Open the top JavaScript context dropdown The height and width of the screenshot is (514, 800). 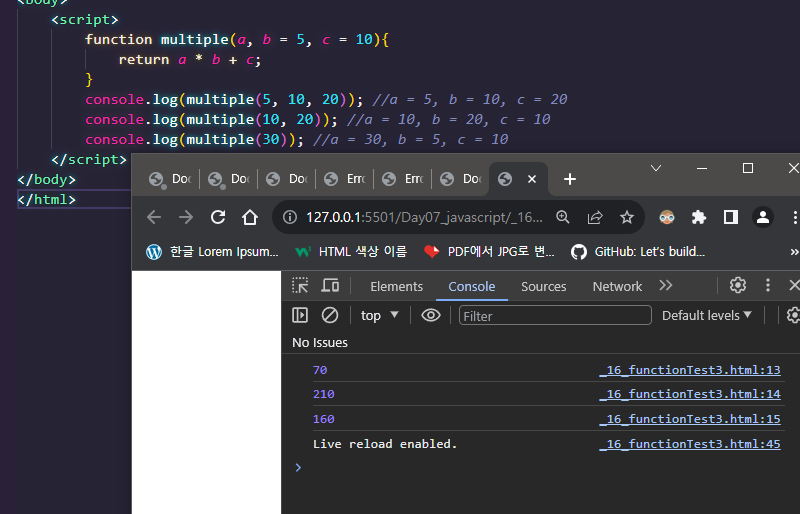380,315
